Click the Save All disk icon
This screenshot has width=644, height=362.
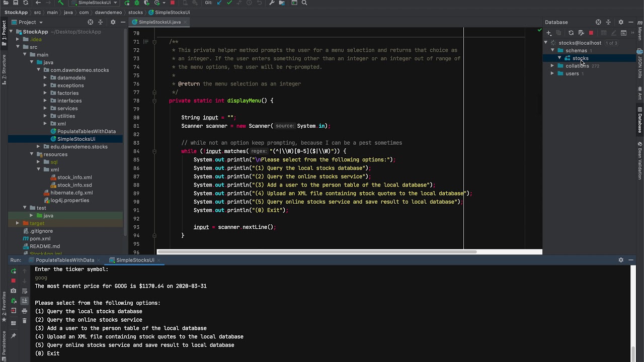(x=16, y=3)
